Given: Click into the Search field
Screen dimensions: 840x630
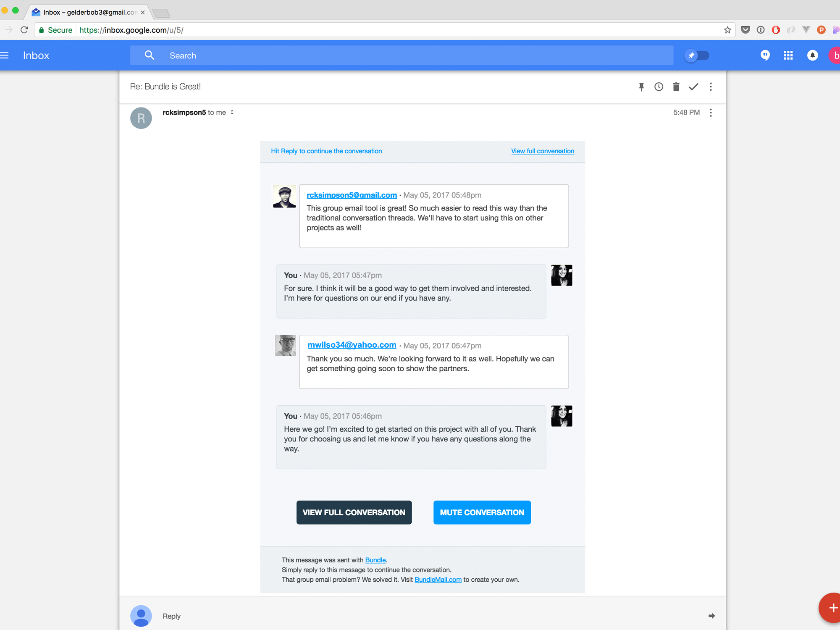Looking at the screenshot, I should [x=402, y=55].
